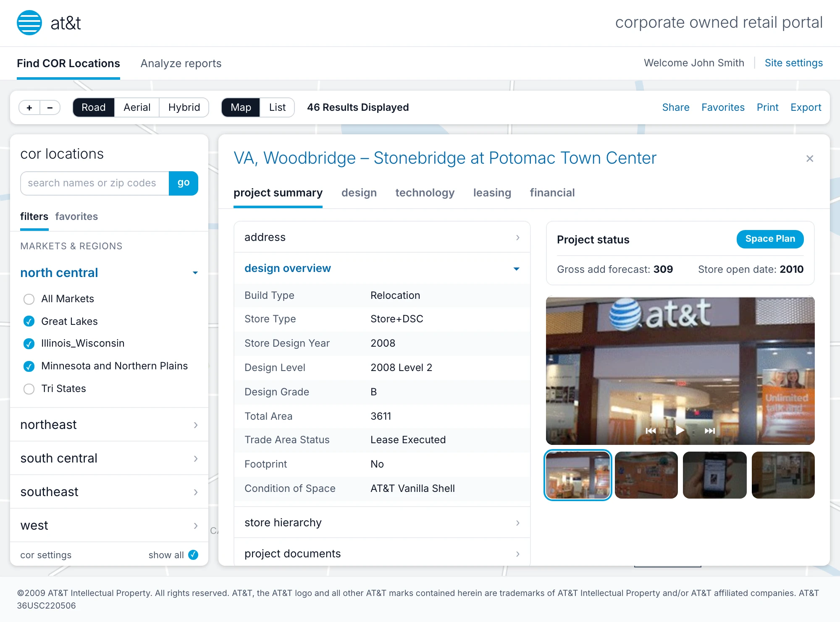This screenshot has height=622, width=840.
Task: Expand the northeast region
Action: [x=109, y=425]
